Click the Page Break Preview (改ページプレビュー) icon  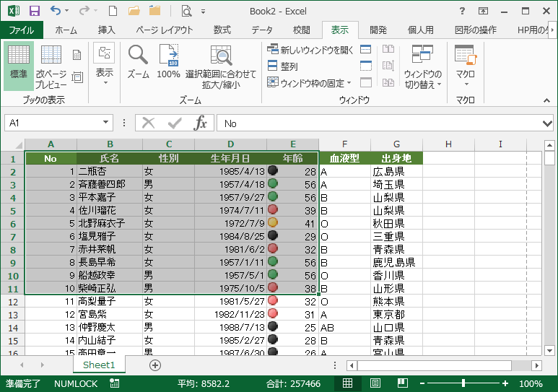(51, 66)
